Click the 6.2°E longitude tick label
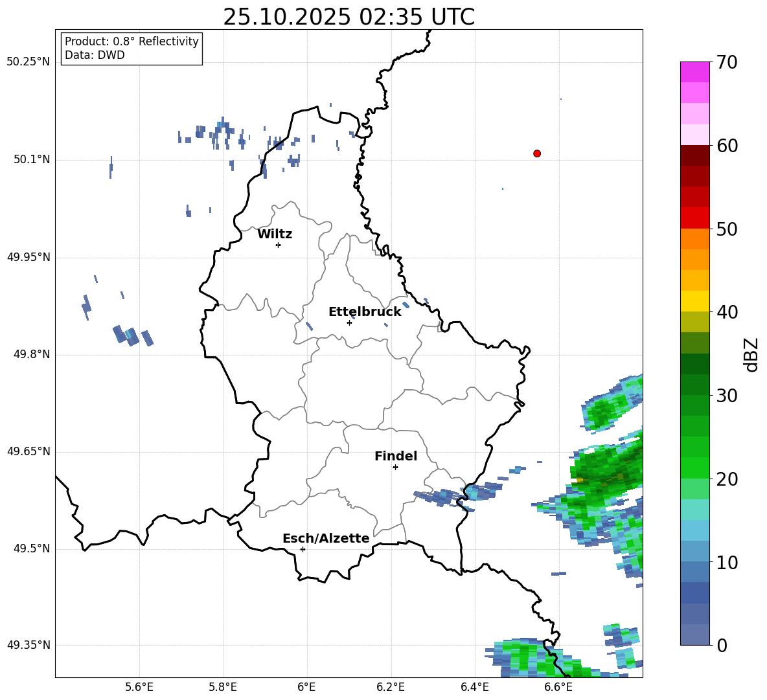Image resolution: width=767 pixels, height=700 pixels. point(391,687)
